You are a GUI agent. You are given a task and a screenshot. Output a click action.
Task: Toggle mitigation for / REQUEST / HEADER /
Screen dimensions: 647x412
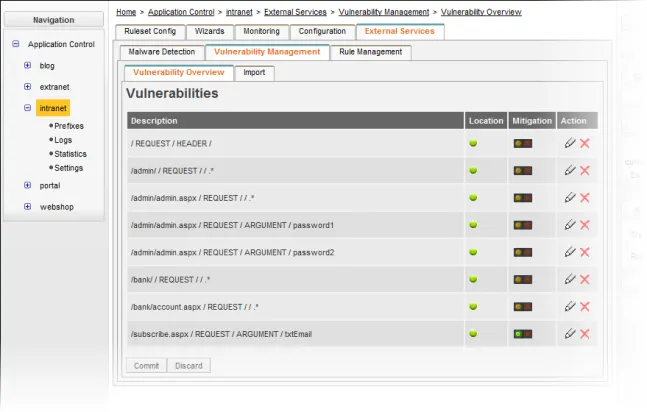coord(523,144)
